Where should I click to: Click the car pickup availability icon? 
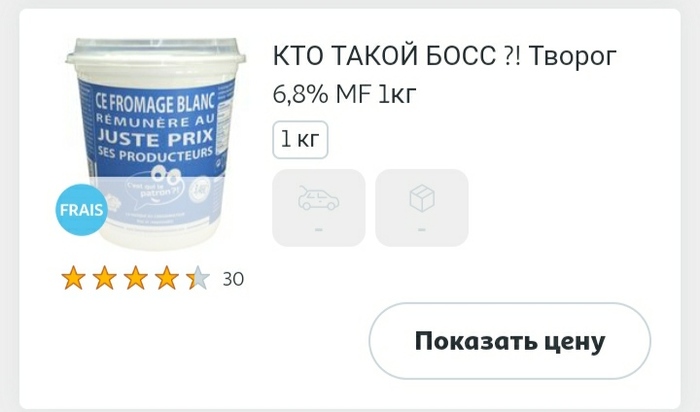pyautogui.click(x=318, y=198)
